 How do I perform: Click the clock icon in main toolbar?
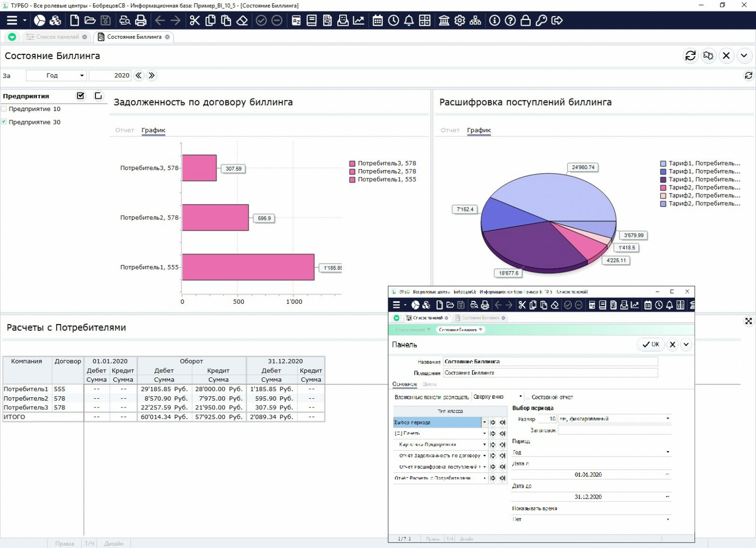(394, 20)
